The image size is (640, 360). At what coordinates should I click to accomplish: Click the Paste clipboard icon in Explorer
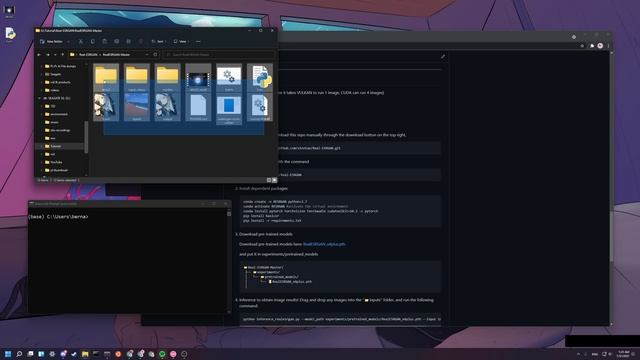click(104, 42)
